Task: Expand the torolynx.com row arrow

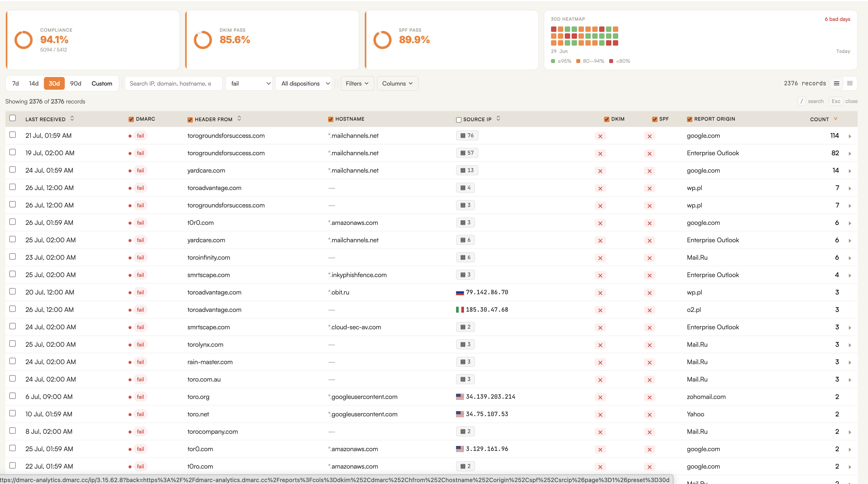Action: pyautogui.click(x=850, y=345)
